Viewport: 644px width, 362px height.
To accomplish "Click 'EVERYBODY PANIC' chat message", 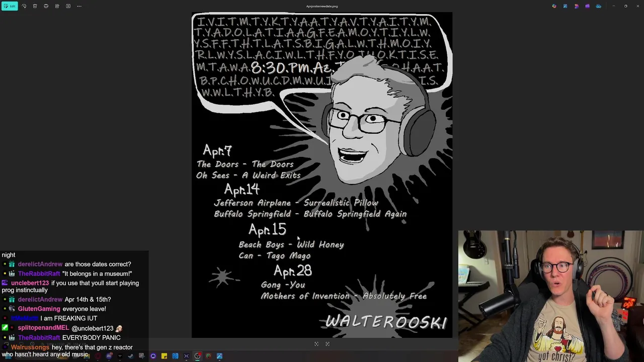I will (91, 338).
